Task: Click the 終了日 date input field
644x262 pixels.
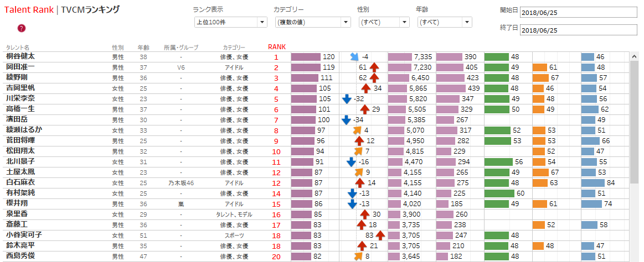Action: (579, 30)
